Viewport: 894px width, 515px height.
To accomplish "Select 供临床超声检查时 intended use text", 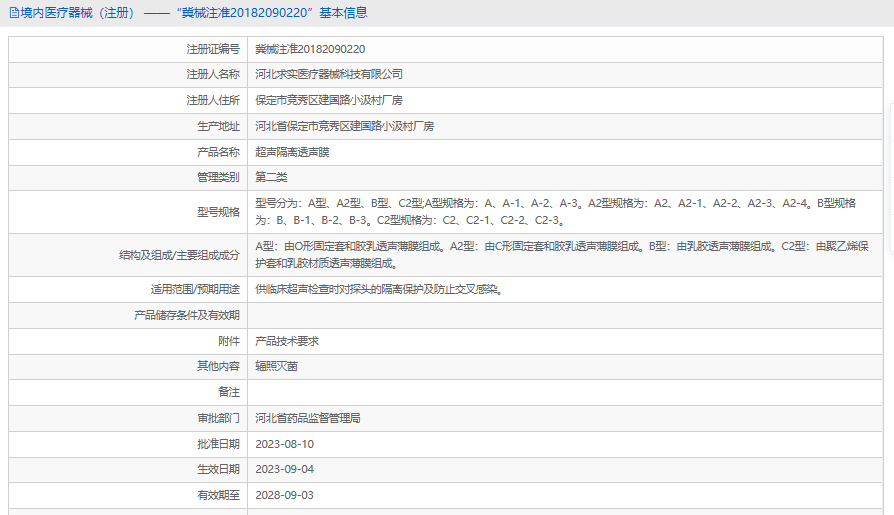I will pos(379,290).
